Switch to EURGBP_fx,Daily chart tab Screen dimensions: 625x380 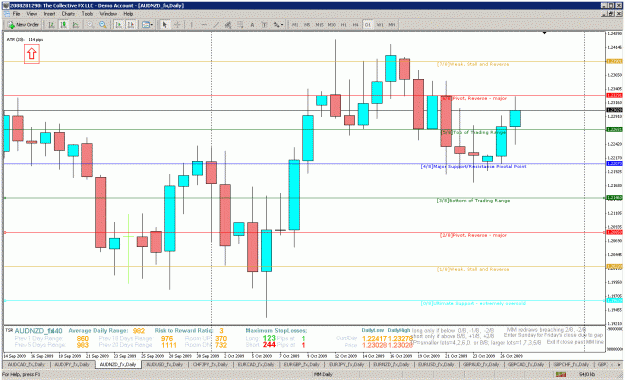click(x=302, y=364)
